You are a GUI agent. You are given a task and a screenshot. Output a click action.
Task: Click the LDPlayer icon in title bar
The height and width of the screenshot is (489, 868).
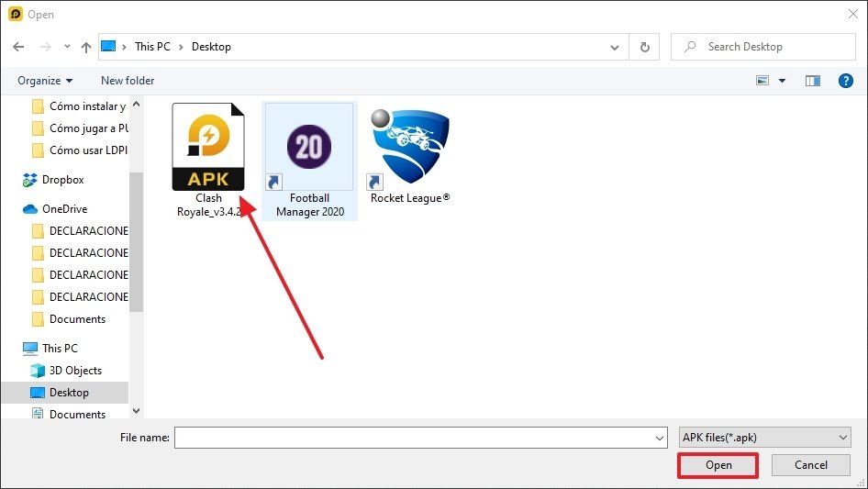point(15,14)
